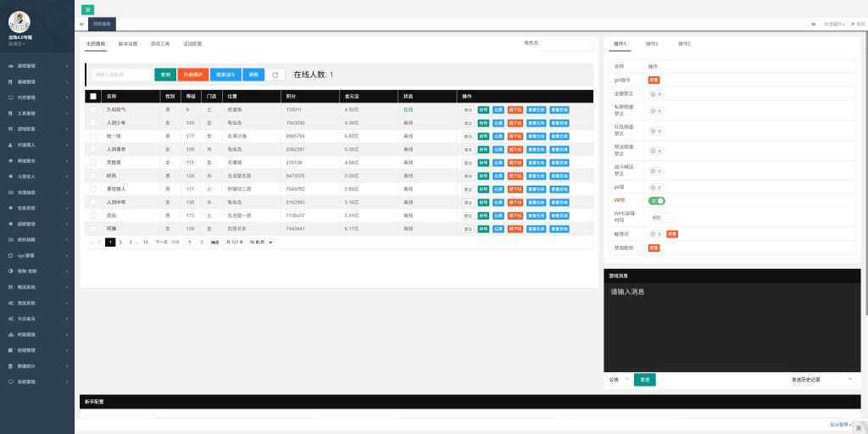
Task: Click the admin avatar image in sidebar
Action: click(19, 22)
